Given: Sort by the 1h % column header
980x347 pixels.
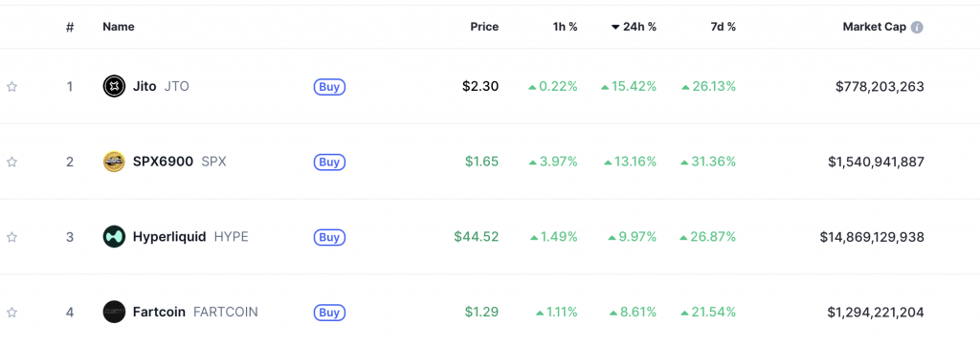Looking at the screenshot, I should pyautogui.click(x=565, y=27).
